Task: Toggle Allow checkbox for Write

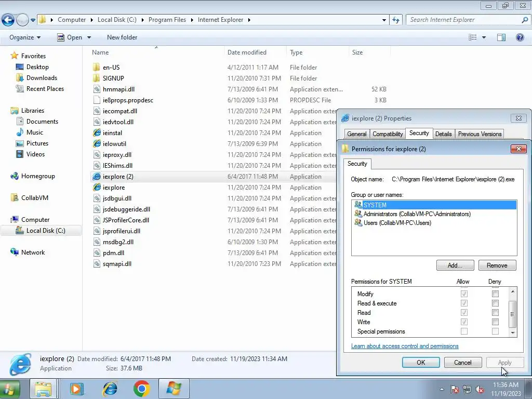Action: point(464,322)
